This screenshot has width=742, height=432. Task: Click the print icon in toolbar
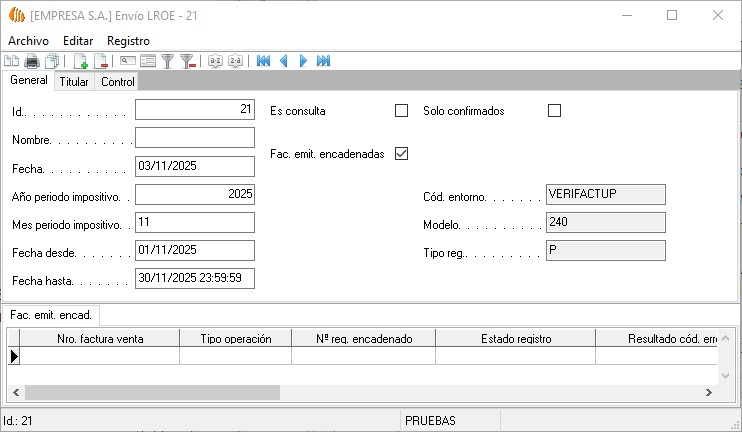(32, 61)
